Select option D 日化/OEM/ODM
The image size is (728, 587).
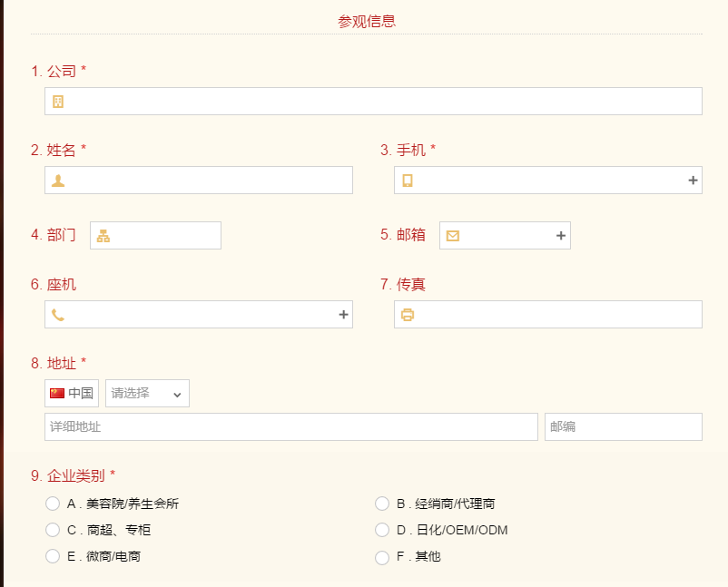pos(382,530)
